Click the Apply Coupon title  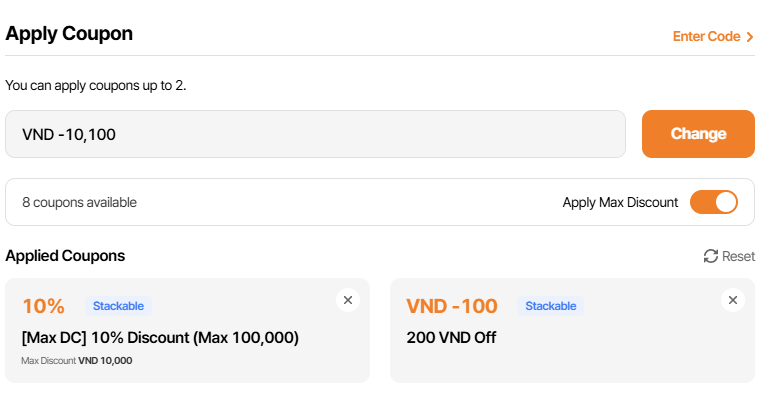coord(69,33)
